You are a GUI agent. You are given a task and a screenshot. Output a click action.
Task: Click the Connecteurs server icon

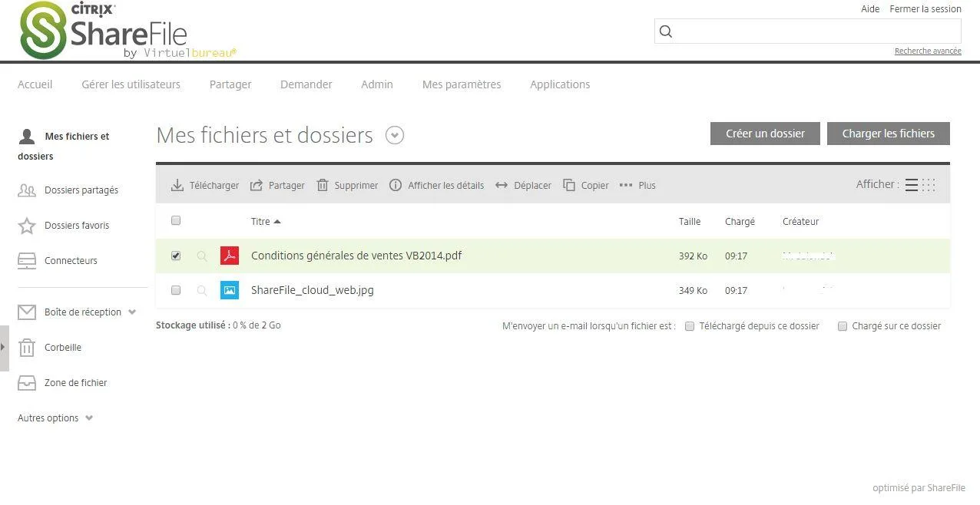(27, 261)
